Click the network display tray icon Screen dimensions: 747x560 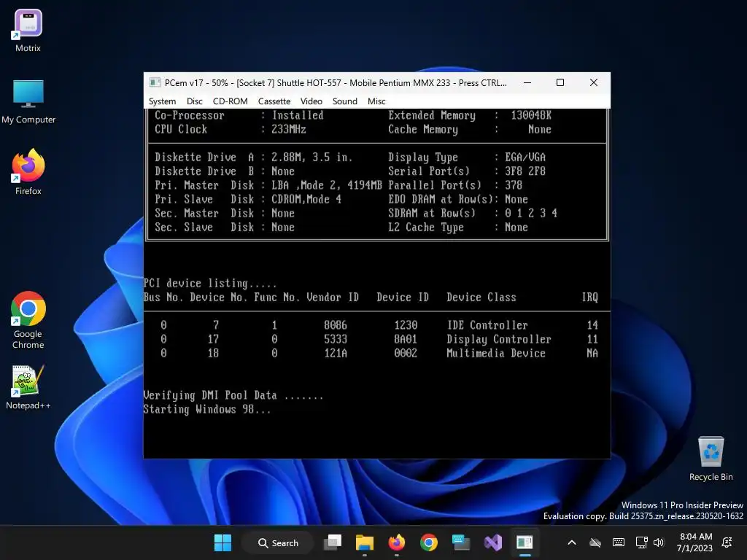[x=642, y=542]
